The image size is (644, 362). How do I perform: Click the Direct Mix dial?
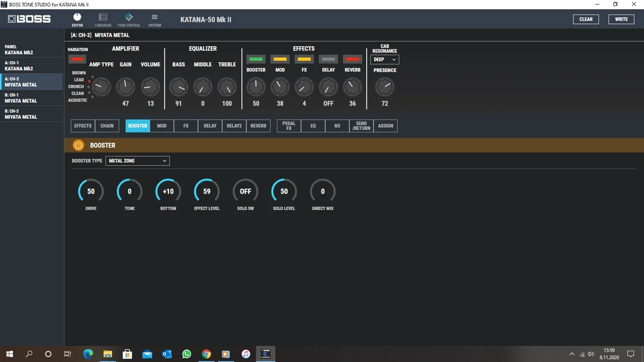[323, 192]
